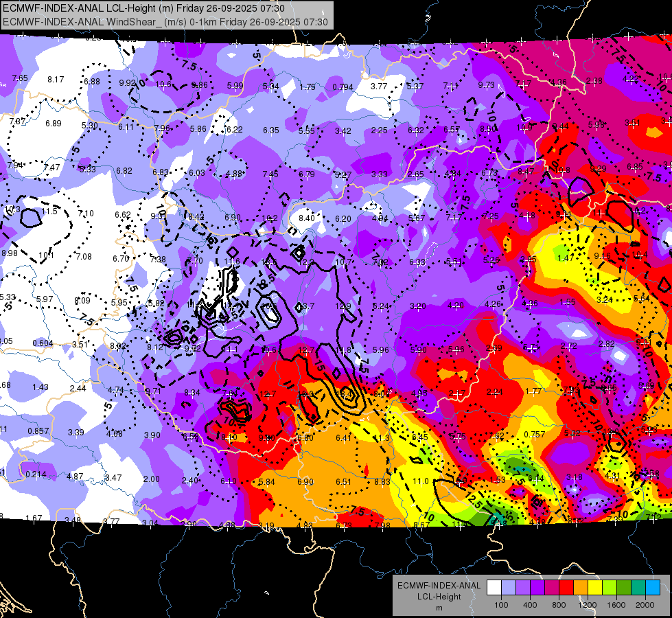Click the 9.44 shear value on the map
The image size is (672, 618).
pyautogui.click(x=561, y=126)
